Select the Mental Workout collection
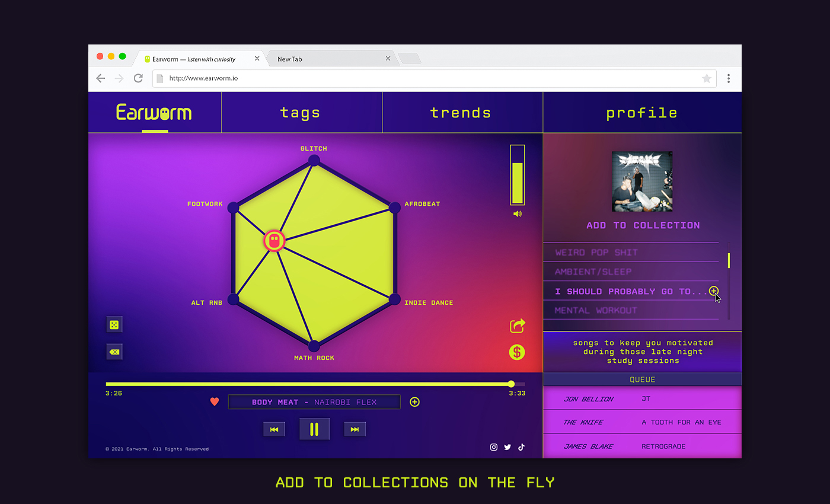Viewport: 830px width, 504px height. [x=631, y=310]
